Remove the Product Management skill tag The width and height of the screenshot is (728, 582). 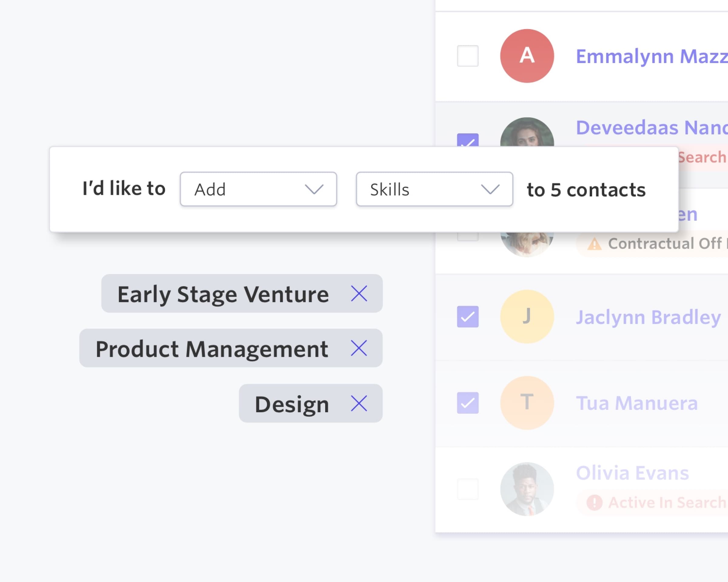pos(359,348)
